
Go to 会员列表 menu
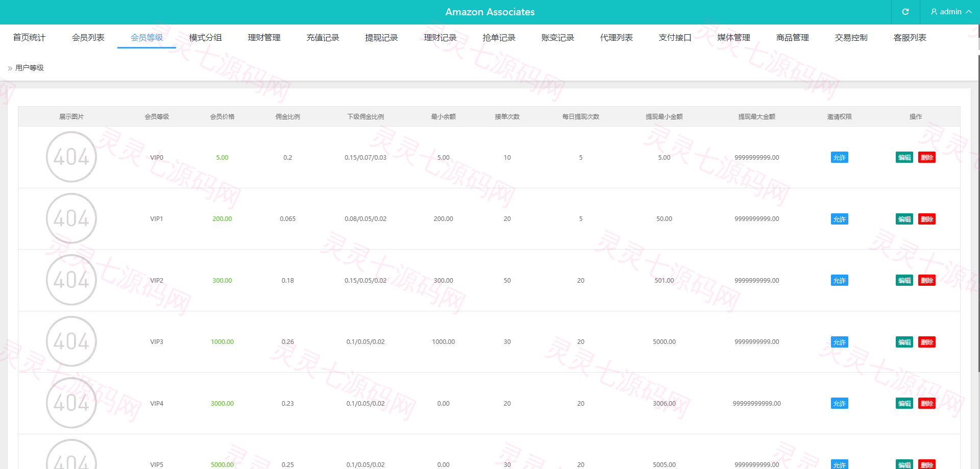[88, 37]
